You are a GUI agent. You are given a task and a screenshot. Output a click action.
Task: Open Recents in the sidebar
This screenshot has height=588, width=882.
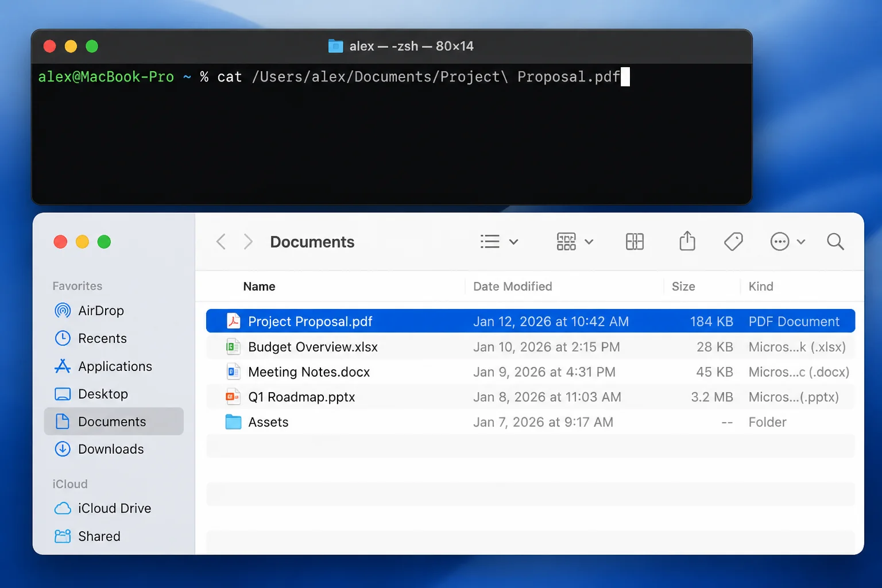[114, 338]
